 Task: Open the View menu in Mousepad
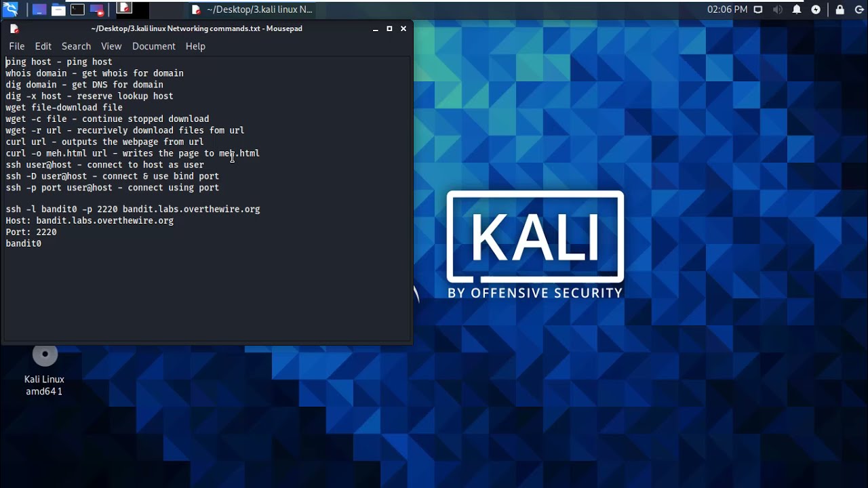[111, 46]
